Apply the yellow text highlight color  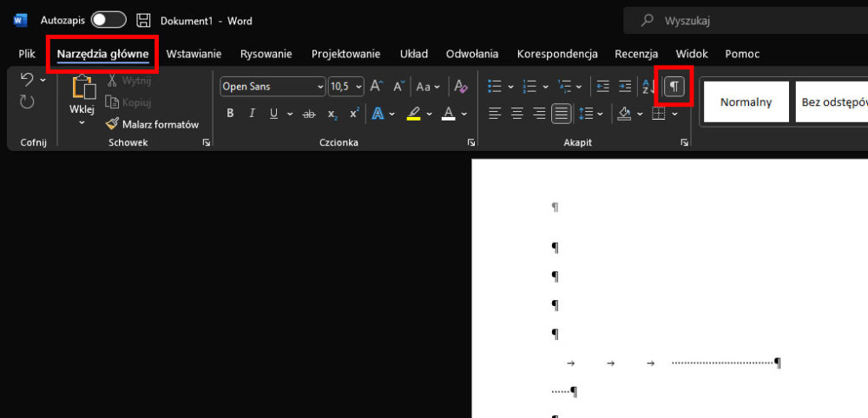[x=413, y=114]
